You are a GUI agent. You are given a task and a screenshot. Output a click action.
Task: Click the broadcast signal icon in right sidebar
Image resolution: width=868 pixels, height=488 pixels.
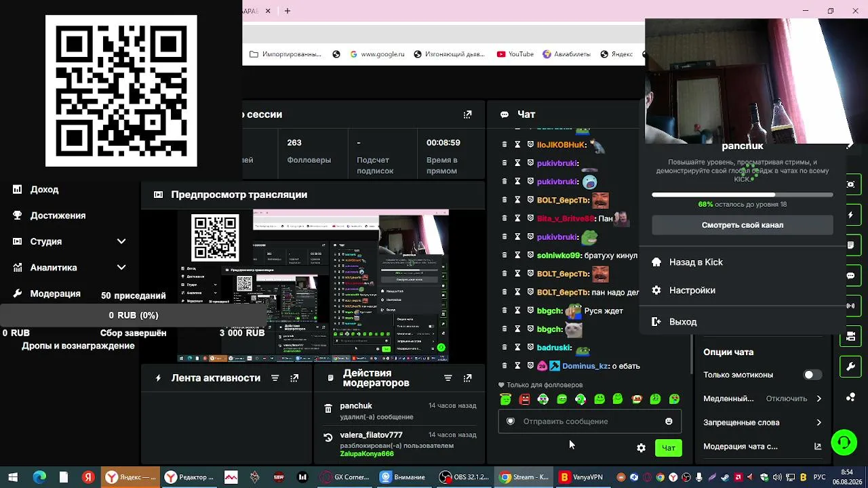[851, 306]
